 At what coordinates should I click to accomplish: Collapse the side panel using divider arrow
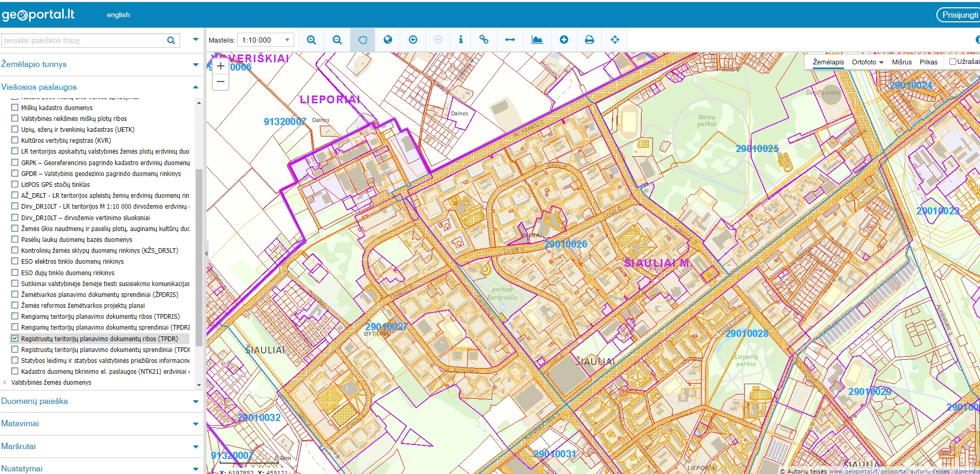206,253
